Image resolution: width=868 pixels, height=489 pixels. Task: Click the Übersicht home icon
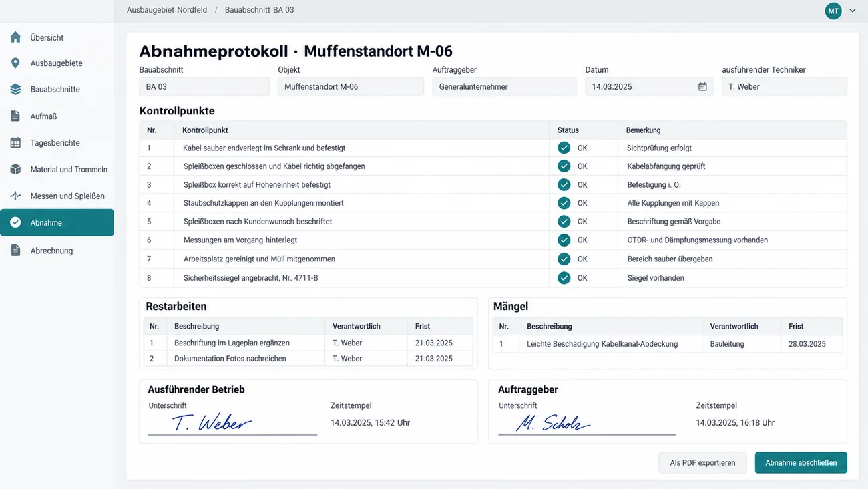click(x=15, y=37)
